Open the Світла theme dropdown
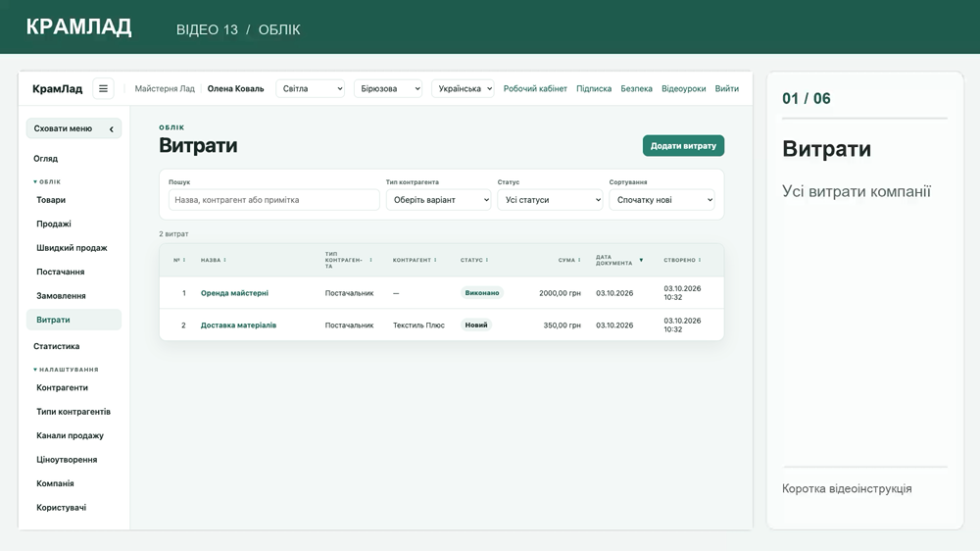980x551 pixels. point(311,89)
